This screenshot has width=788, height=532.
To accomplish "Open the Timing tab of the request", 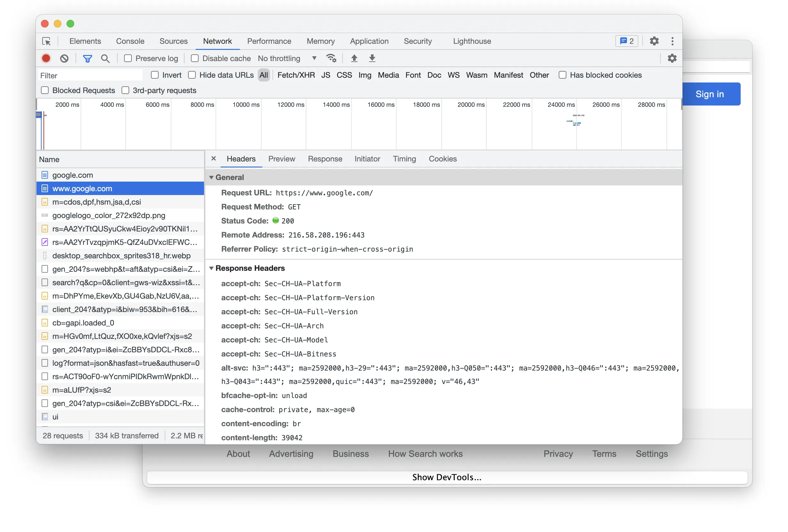I will pyautogui.click(x=404, y=159).
